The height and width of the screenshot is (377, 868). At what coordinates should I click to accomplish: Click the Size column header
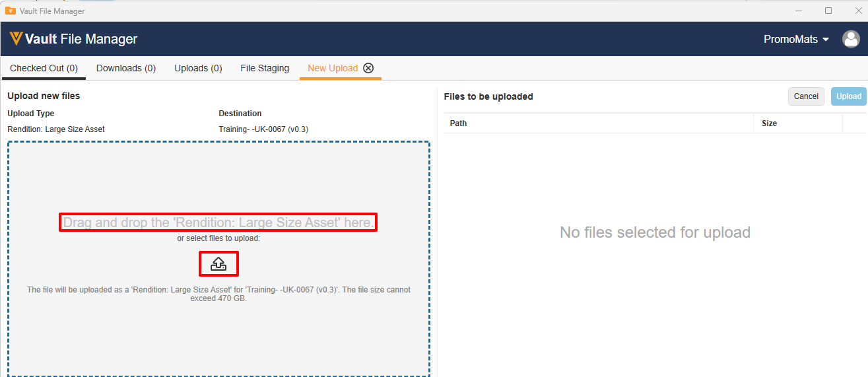(x=769, y=123)
